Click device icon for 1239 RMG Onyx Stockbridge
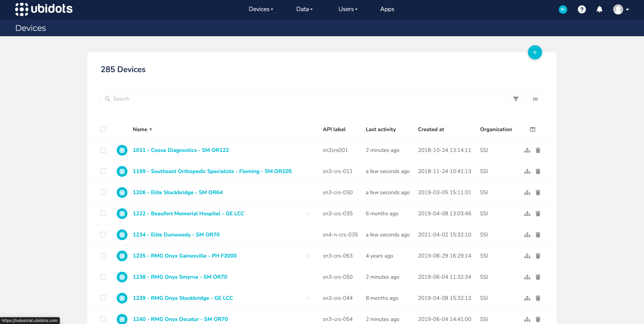 tap(122, 298)
